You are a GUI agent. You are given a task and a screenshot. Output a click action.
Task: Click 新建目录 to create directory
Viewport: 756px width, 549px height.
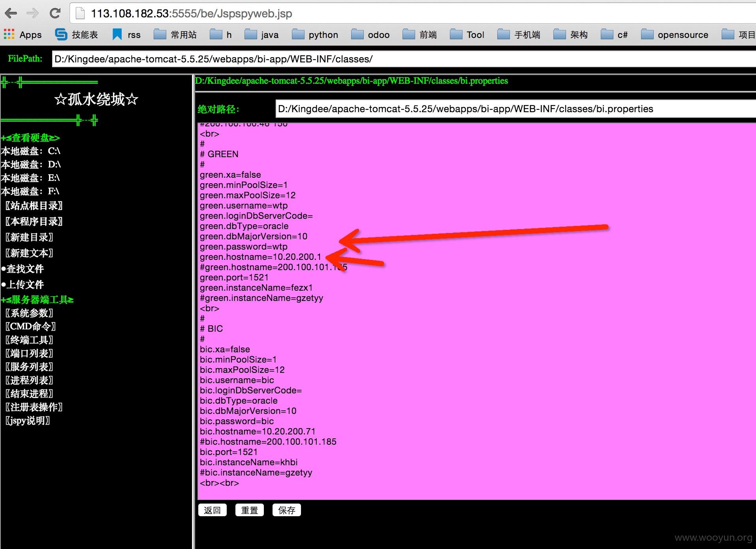(x=29, y=237)
